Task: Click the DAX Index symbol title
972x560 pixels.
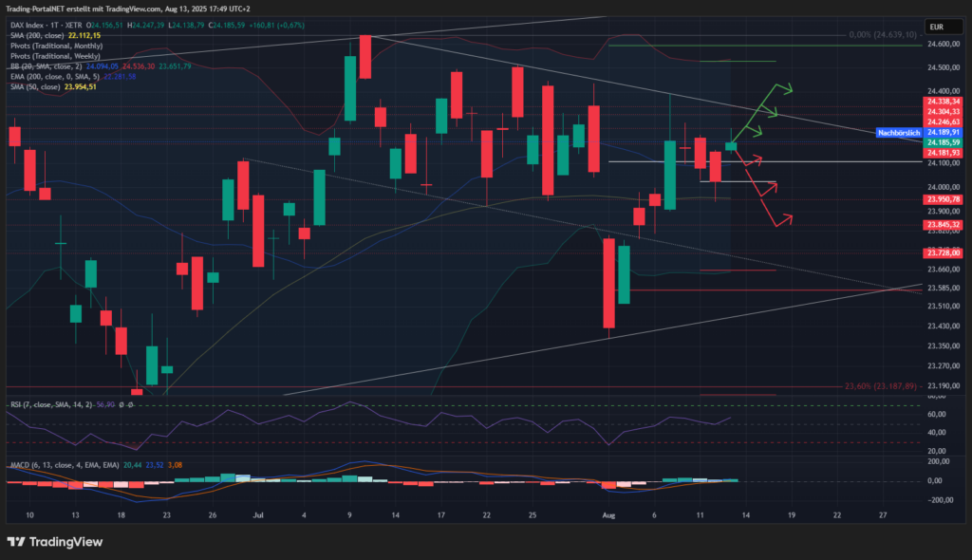Action: click(x=31, y=26)
